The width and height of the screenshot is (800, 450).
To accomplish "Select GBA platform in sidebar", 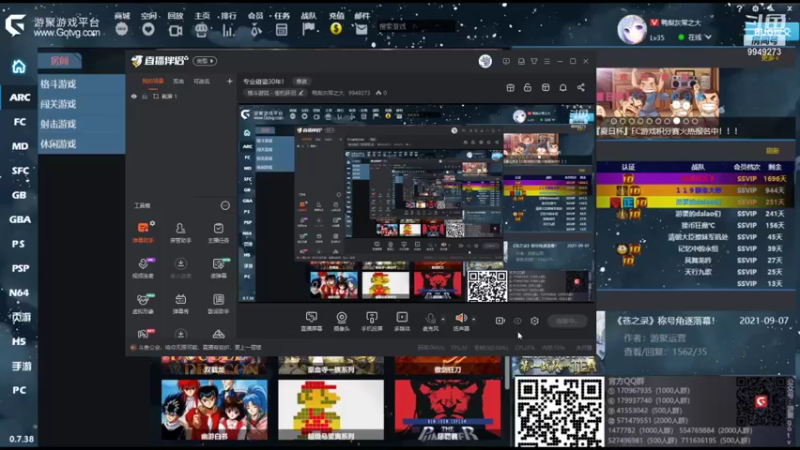I will click(19, 219).
